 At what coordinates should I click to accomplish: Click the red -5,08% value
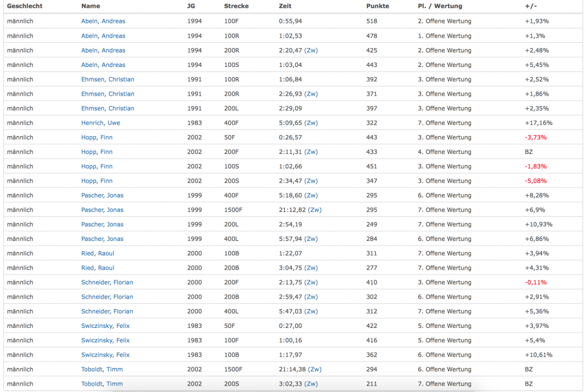[x=535, y=181]
